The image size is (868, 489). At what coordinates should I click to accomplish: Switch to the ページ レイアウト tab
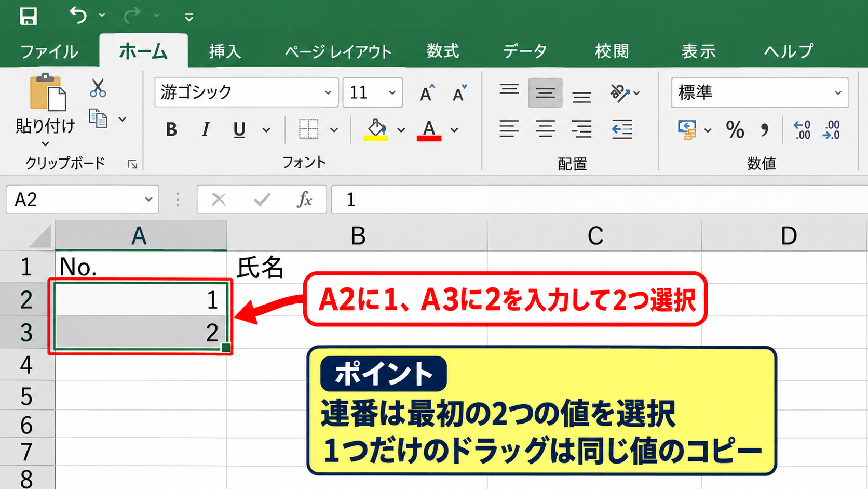[x=338, y=51]
